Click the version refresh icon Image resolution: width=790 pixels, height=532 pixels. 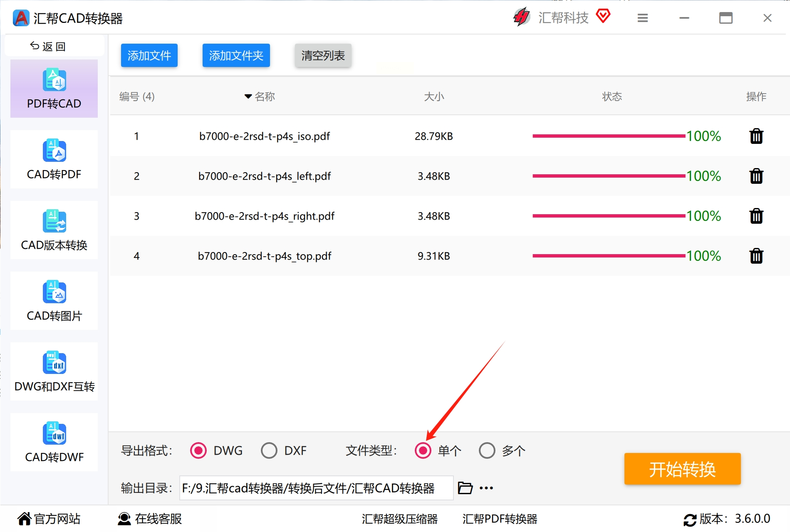690,520
